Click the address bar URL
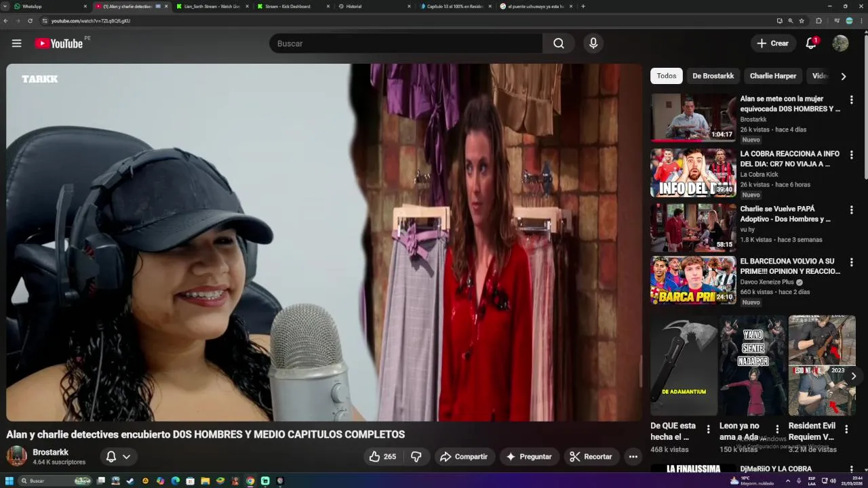 click(x=91, y=21)
